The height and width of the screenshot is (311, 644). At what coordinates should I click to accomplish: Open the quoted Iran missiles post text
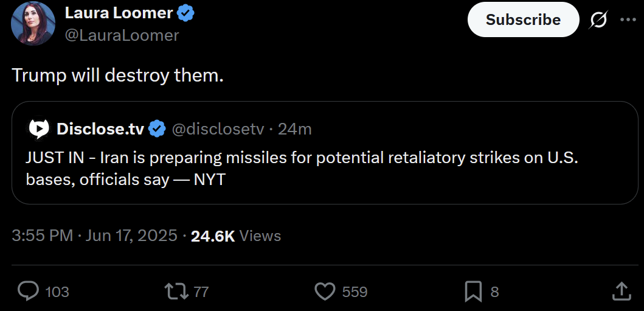(x=302, y=169)
